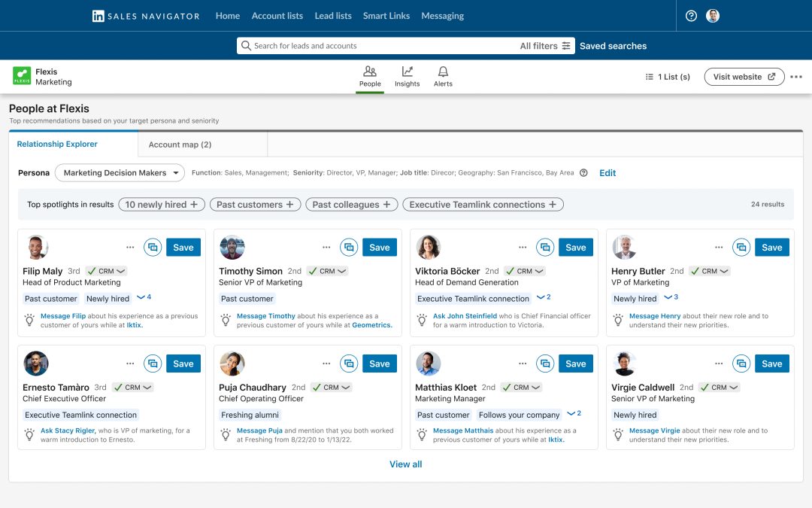
Task: Click message icon on Ernesto Tamàro card
Action: [x=153, y=364]
